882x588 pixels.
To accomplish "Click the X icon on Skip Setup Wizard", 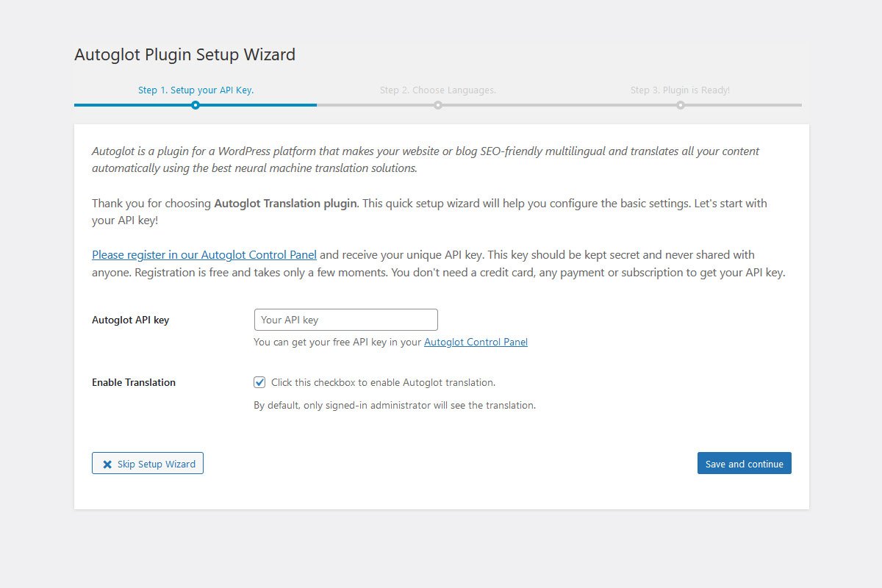I will point(107,465).
